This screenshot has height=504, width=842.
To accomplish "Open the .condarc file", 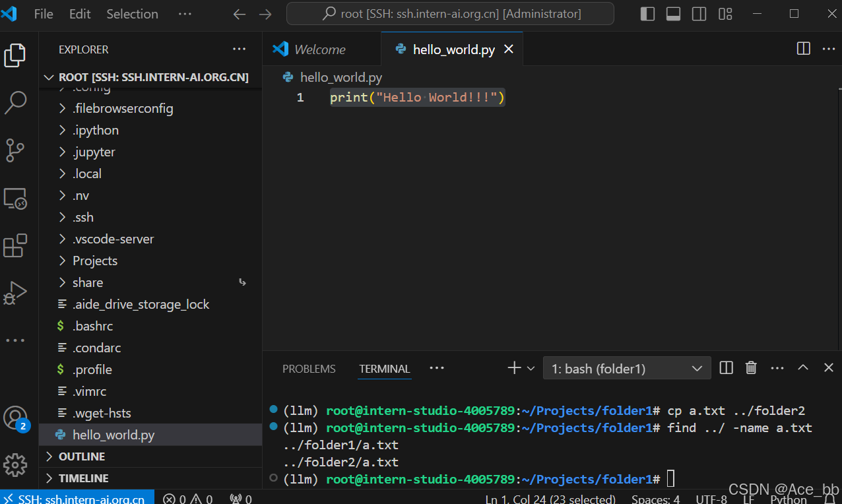I will tap(150, 348).
